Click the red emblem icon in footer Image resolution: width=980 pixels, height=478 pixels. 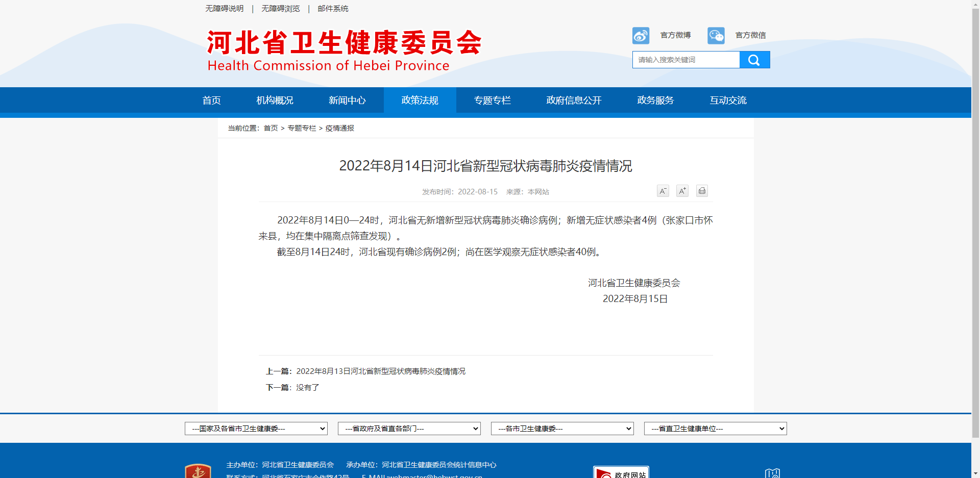tap(198, 471)
